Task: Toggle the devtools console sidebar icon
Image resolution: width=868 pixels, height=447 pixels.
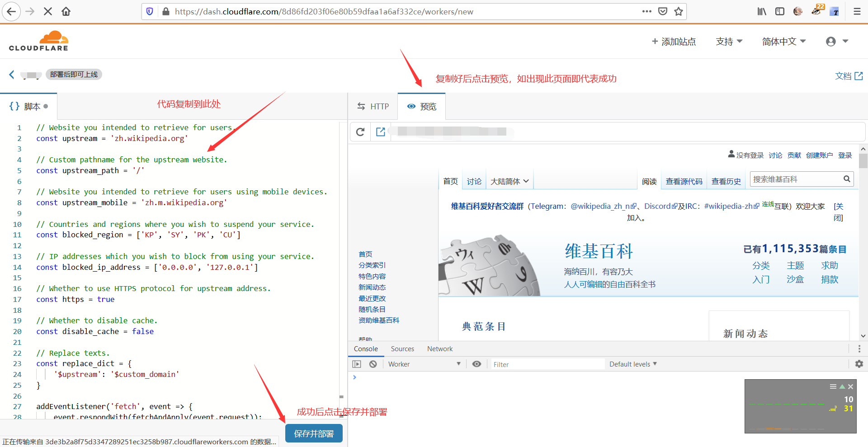Action: tap(357, 364)
